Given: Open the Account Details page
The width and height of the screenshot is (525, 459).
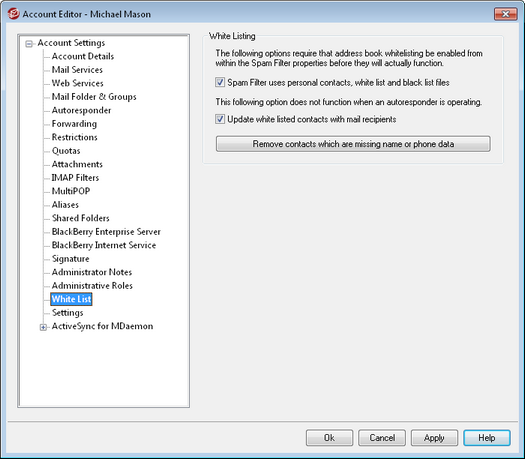Looking at the screenshot, I should [x=83, y=56].
